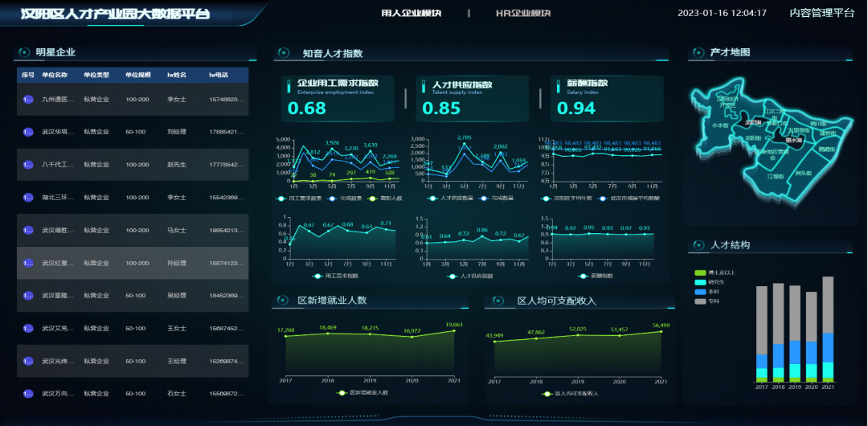The width and height of the screenshot is (868, 426).
Task: Toggle the 区新增就业人数 chart legend
Action: point(364,393)
